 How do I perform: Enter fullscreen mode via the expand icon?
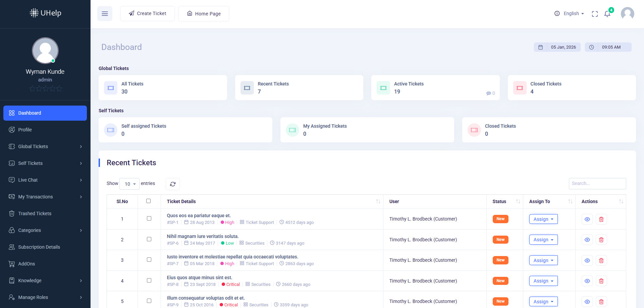click(x=595, y=14)
